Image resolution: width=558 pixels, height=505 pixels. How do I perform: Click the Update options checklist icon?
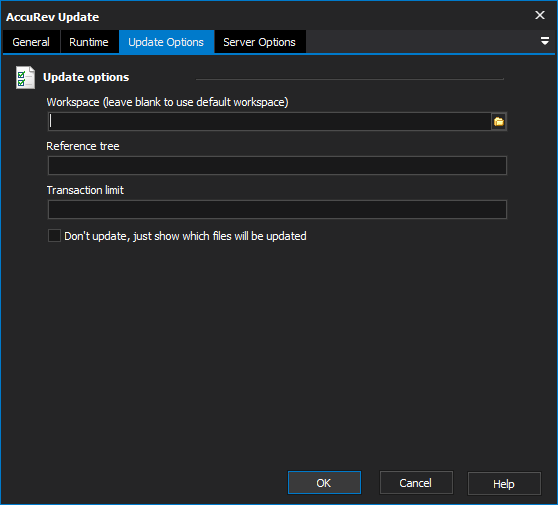coord(25,78)
